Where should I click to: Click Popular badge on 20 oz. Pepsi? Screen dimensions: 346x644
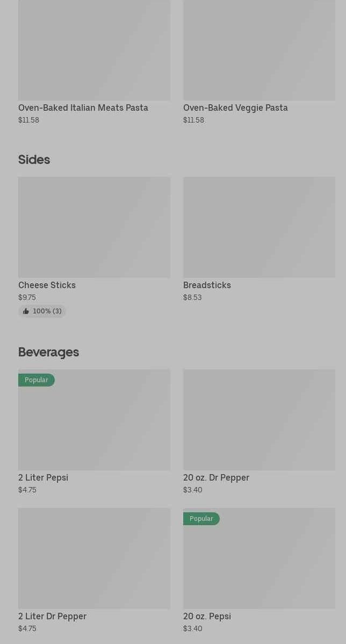tap(201, 519)
